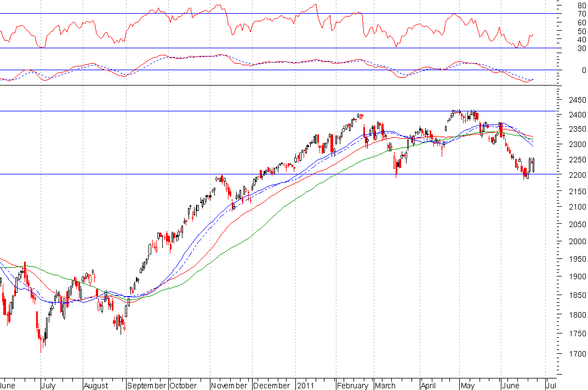Image resolution: width=588 pixels, height=390 pixels.
Task: Select the 2100 price level label
Action: click(577, 207)
